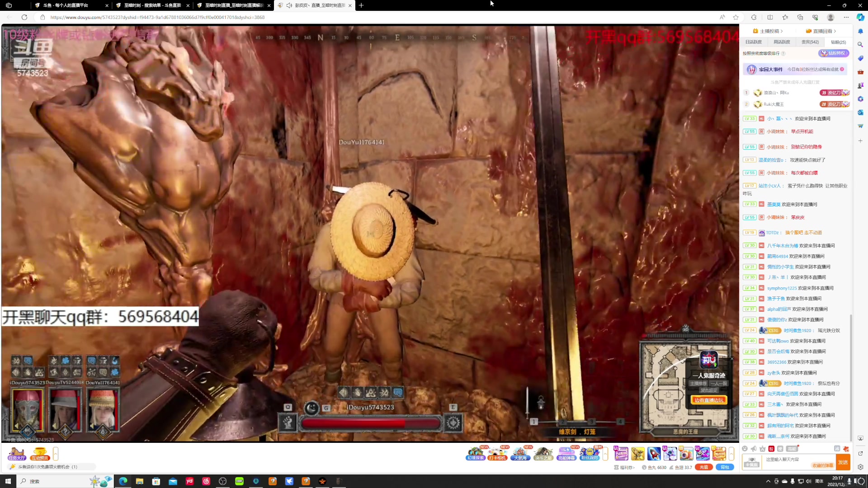Open the 背包 backpack button

tap(725, 467)
